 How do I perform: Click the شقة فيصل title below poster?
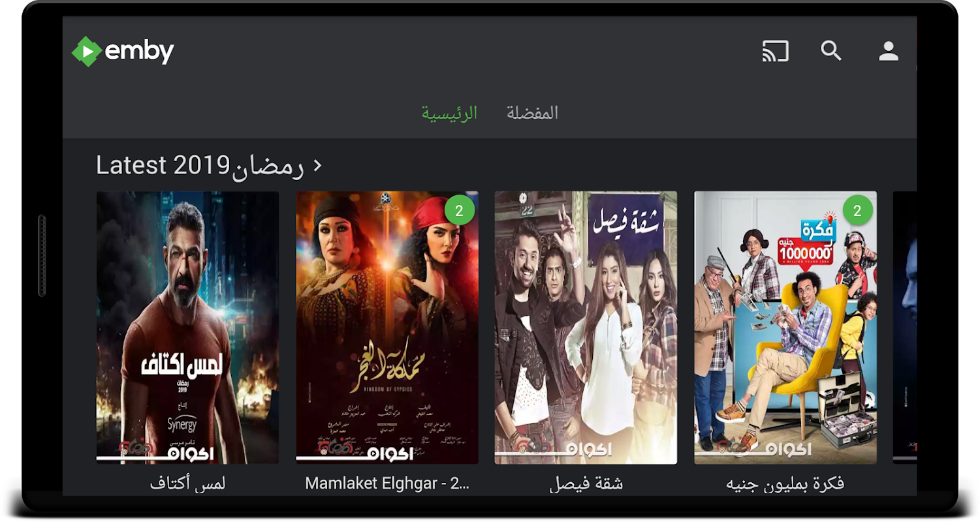point(586,484)
